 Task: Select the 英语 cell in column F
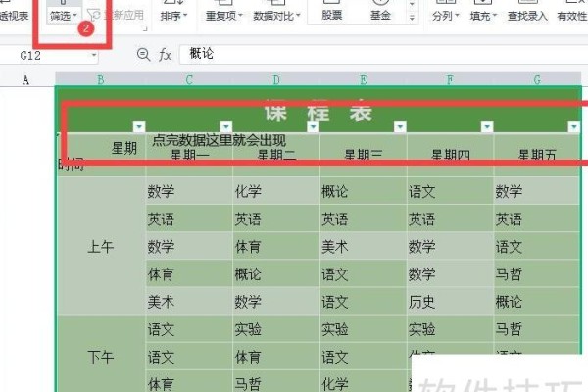450,219
